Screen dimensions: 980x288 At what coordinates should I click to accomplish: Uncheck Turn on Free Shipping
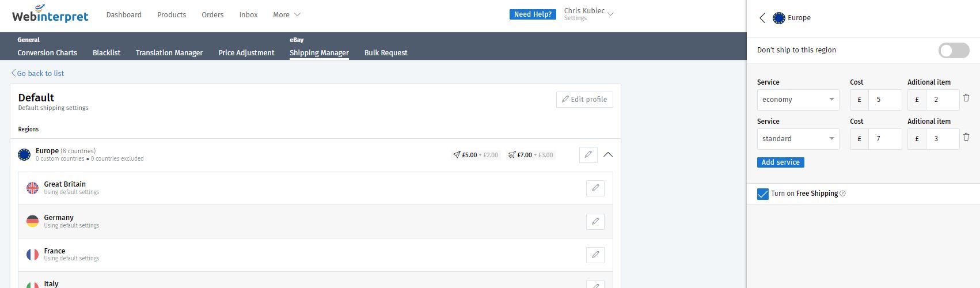click(x=763, y=194)
